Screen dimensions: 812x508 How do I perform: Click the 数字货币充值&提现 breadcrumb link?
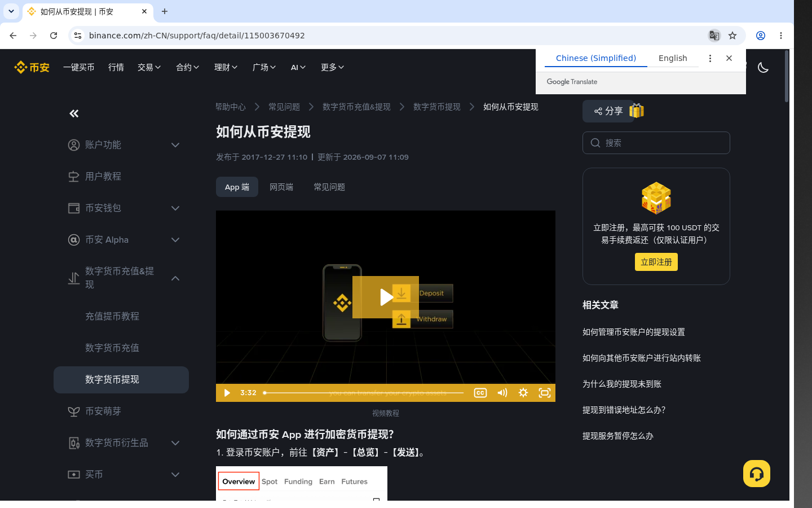[356, 107]
